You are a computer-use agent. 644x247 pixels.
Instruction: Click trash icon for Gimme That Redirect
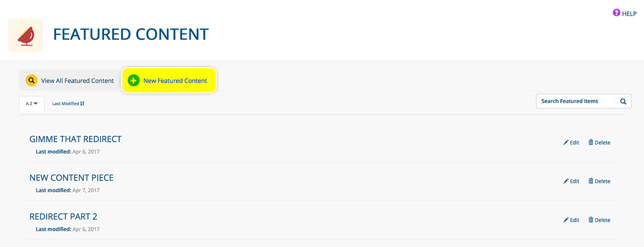591,142
